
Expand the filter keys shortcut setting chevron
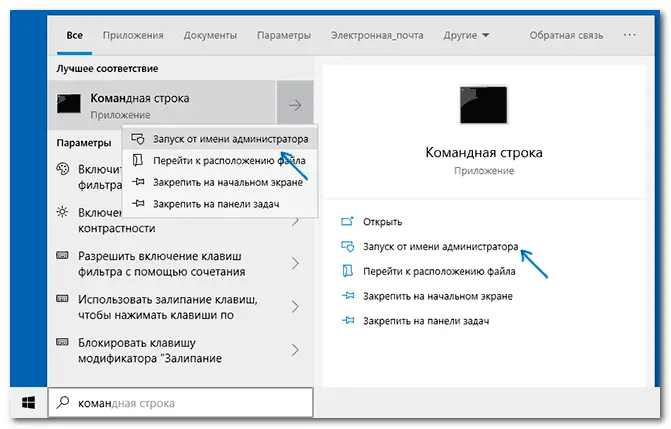coord(295,264)
